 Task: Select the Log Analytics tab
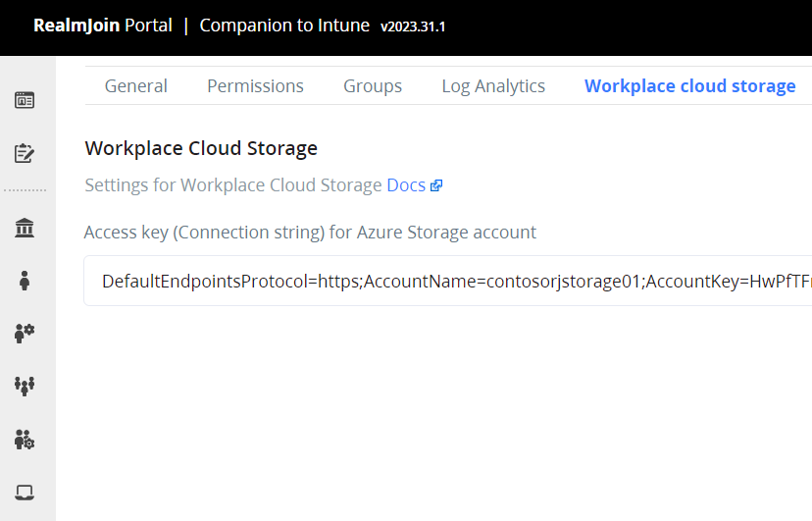pyautogui.click(x=493, y=86)
